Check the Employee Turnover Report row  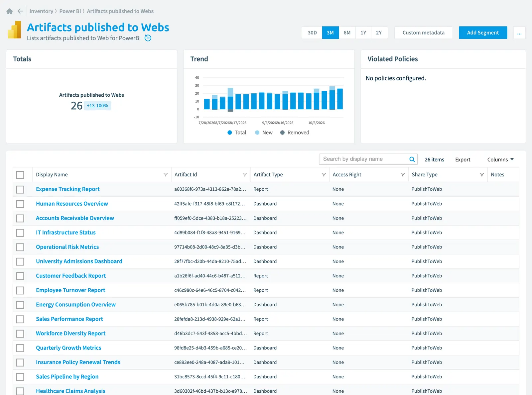[x=20, y=290]
